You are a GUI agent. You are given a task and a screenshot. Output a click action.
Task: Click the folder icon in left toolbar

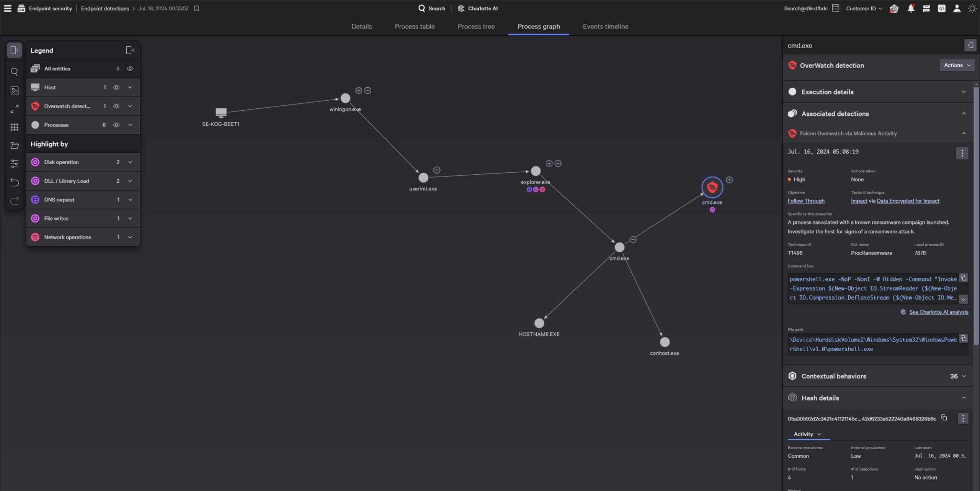[x=14, y=146]
